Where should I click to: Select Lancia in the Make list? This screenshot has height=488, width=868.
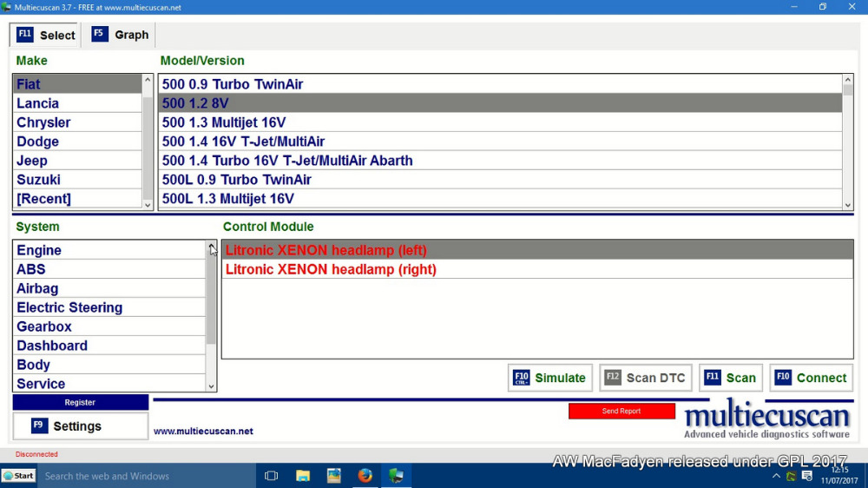tap(38, 103)
